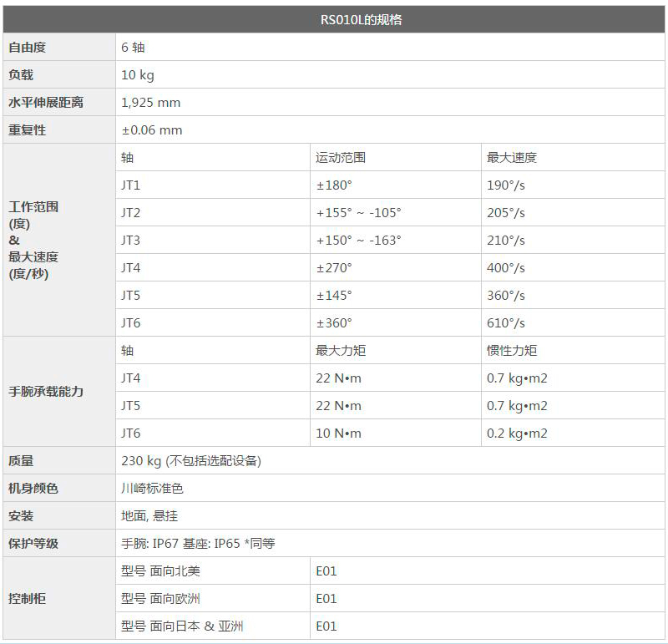This screenshot has height=644, width=668.
Task: Select the +155° ~ -105° cell
Action: (358, 212)
